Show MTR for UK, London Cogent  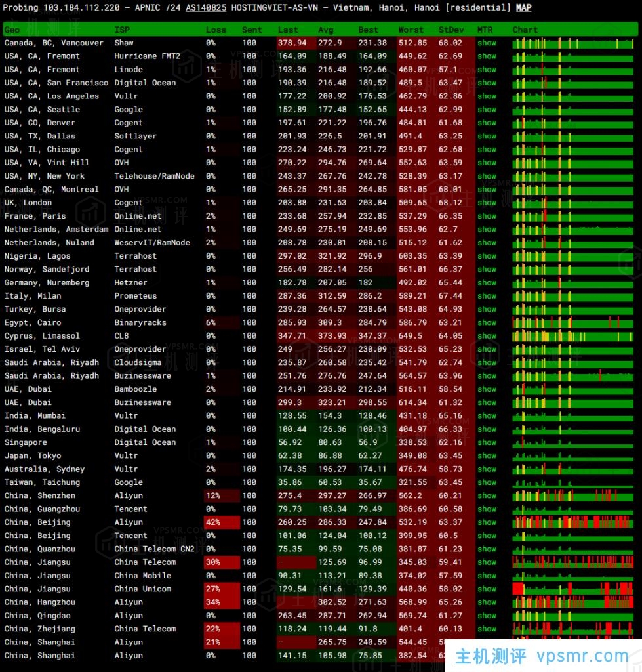point(487,203)
